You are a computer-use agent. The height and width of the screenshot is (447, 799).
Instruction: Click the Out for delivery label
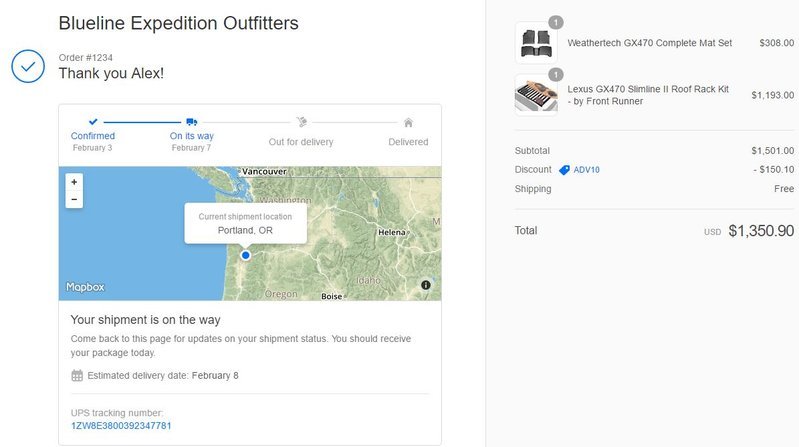[x=301, y=142]
